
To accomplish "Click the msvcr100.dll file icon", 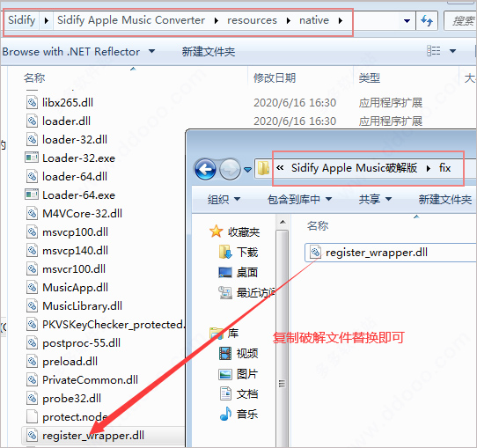I will coord(32,268).
